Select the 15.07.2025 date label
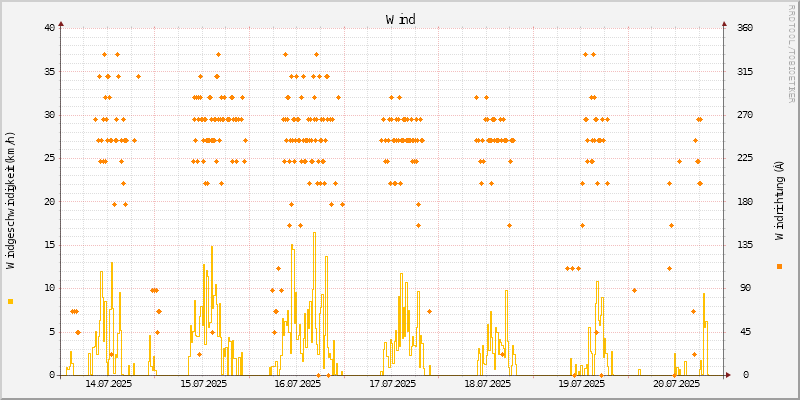800x400 pixels. pos(203,383)
